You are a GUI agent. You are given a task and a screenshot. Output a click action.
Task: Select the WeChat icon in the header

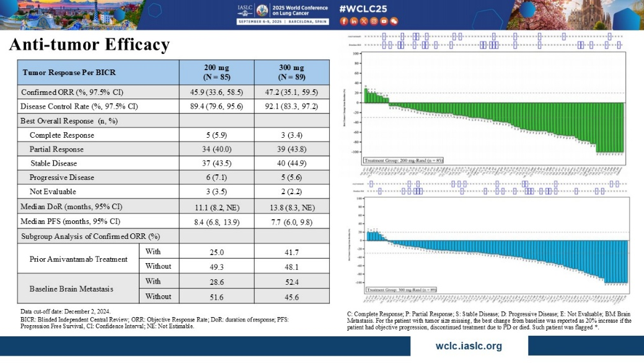point(394,21)
